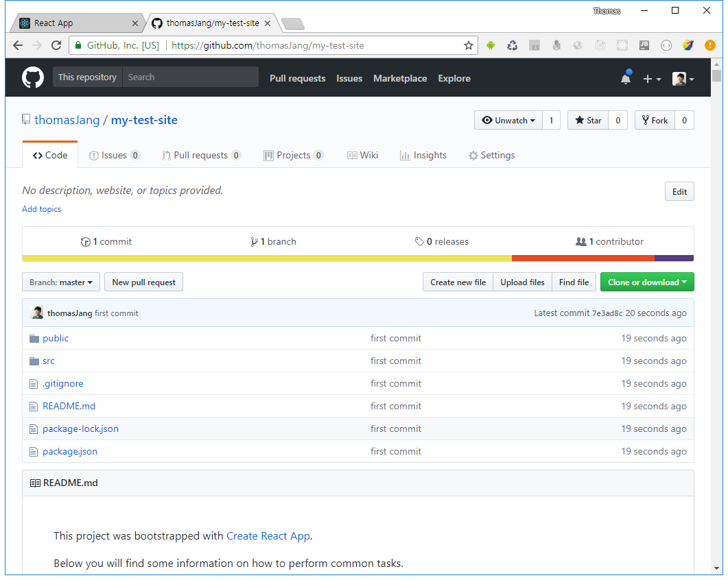The image size is (728, 580).
Task: Click the thomasJang owner link
Action: (x=67, y=120)
